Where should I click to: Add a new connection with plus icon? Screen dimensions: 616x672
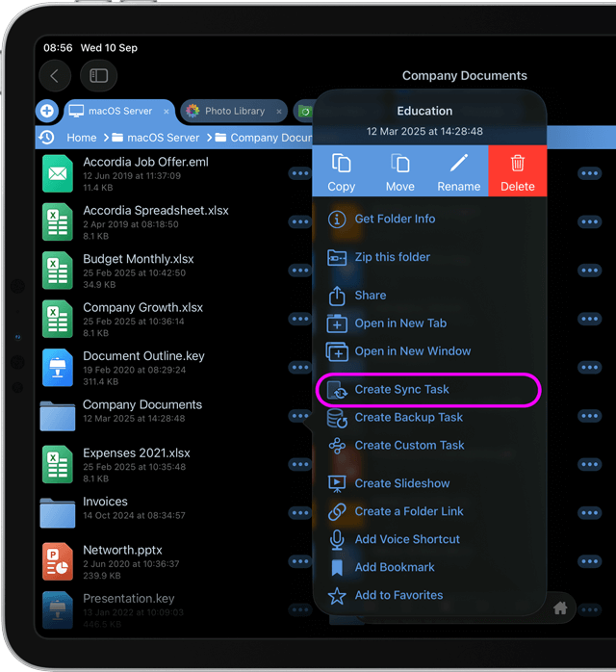point(47,111)
